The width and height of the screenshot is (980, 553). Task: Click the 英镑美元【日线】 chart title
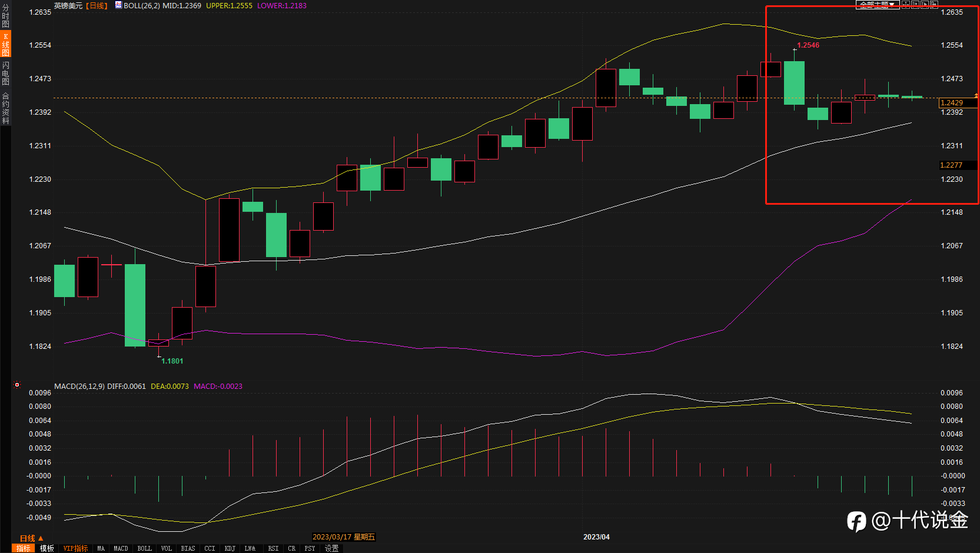tap(81, 5)
